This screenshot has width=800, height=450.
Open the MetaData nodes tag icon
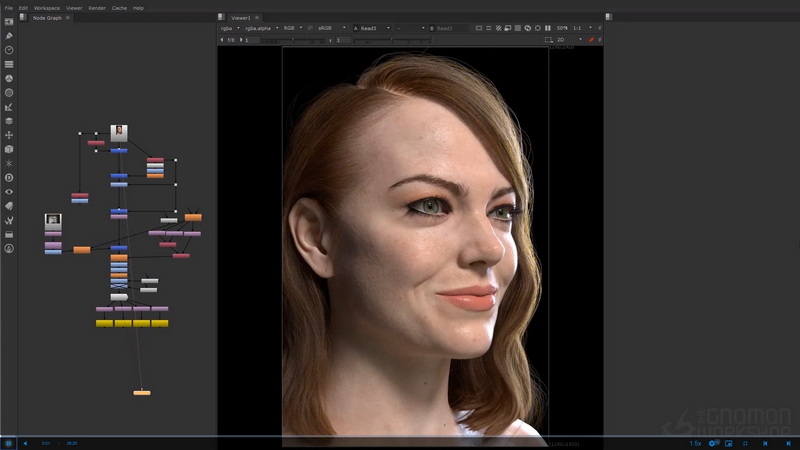click(9, 206)
